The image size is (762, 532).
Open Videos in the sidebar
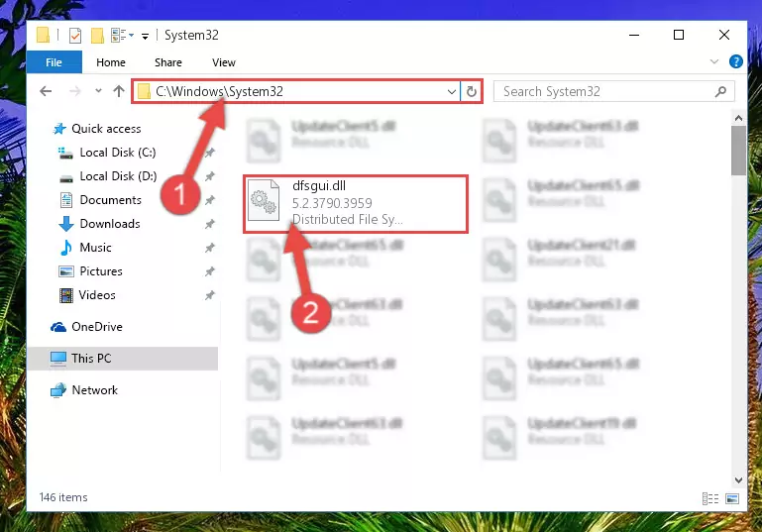click(x=97, y=295)
